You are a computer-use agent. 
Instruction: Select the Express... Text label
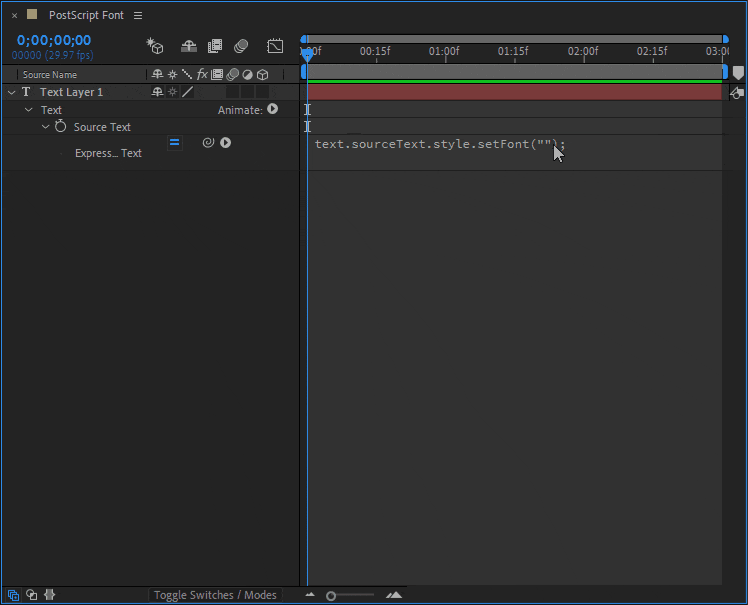[108, 153]
